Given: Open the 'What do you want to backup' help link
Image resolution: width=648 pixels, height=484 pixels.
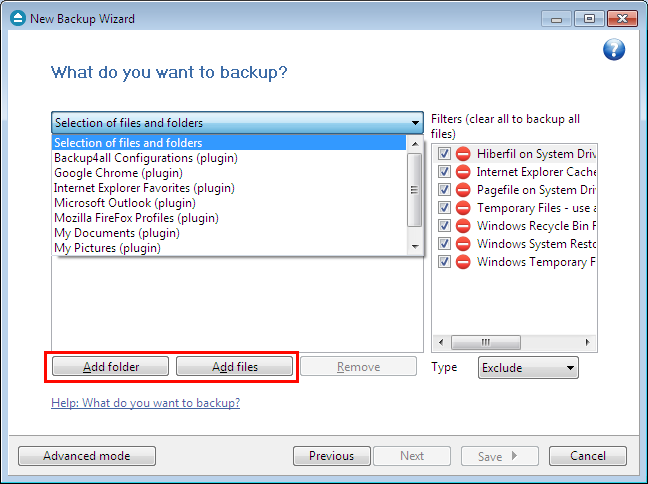Looking at the screenshot, I should pyautogui.click(x=145, y=403).
